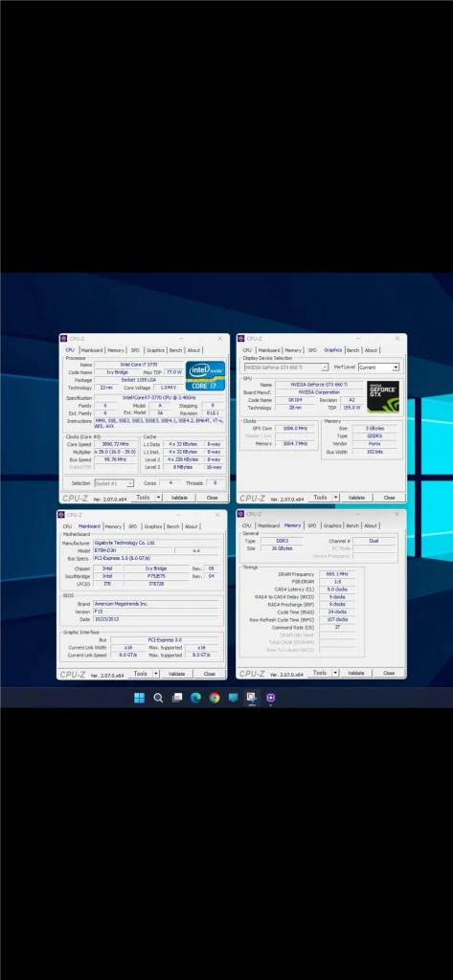This screenshot has height=980, width=453.
Task: Click the Intel Core i7 3770 name field
Action: (x=139, y=365)
